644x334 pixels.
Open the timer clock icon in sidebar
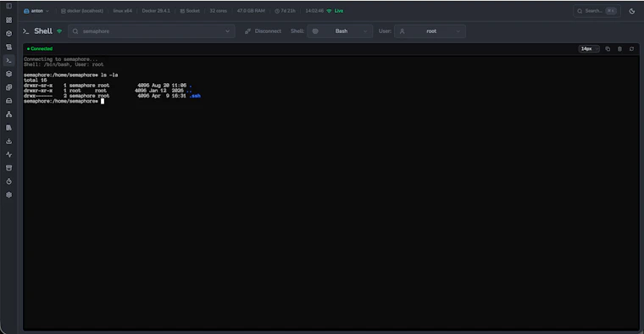tap(8, 181)
